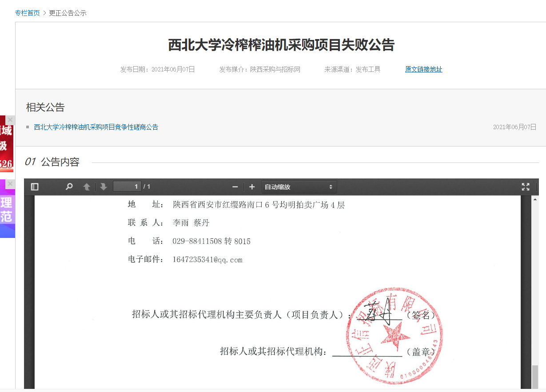The image size is (546, 392).
Task: Go to next PDF page arrow
Action: [104, 187]
